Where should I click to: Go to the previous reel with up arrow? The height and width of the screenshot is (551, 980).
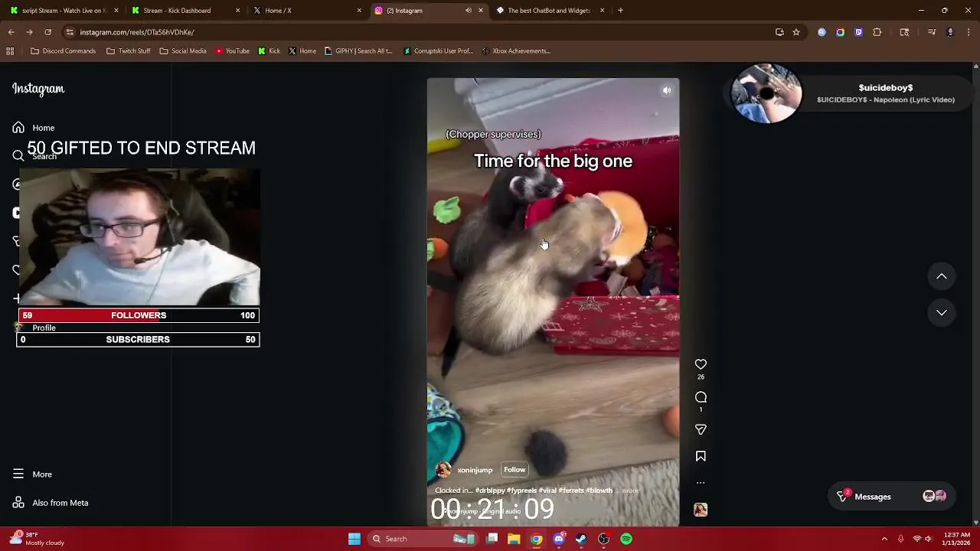tap(942, 276)
